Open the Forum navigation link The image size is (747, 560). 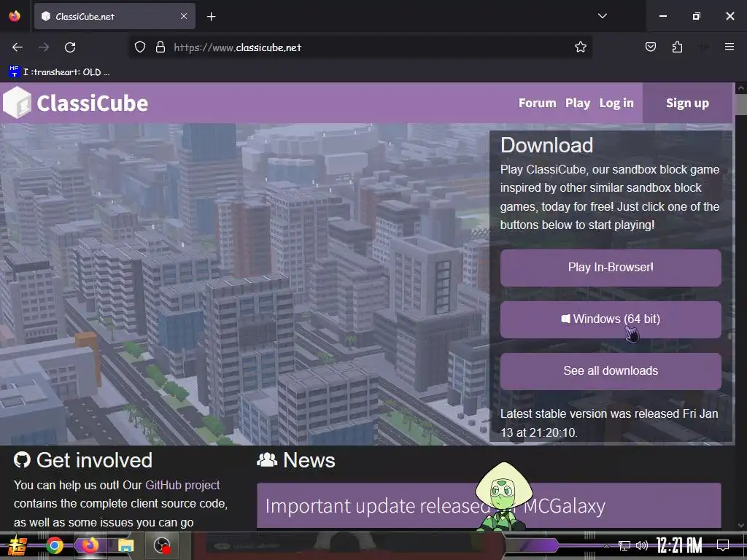[537, 104]
